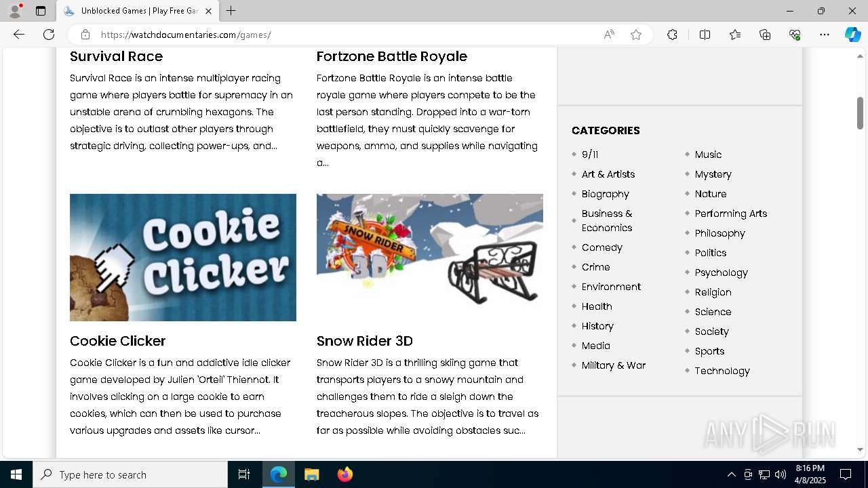Open a new tab
Screen dimensions: 868x488
(231, 11)
